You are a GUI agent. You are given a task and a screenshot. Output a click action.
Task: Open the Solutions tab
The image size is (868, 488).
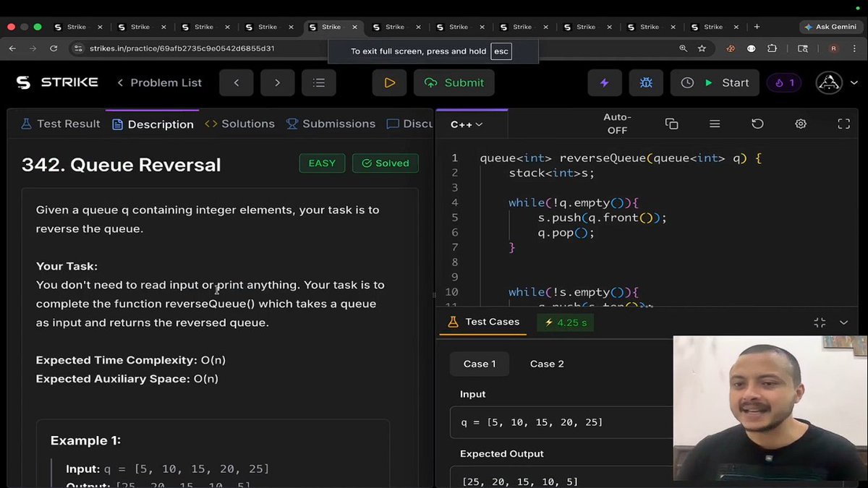pyautogui.click(x=239, y=124)
